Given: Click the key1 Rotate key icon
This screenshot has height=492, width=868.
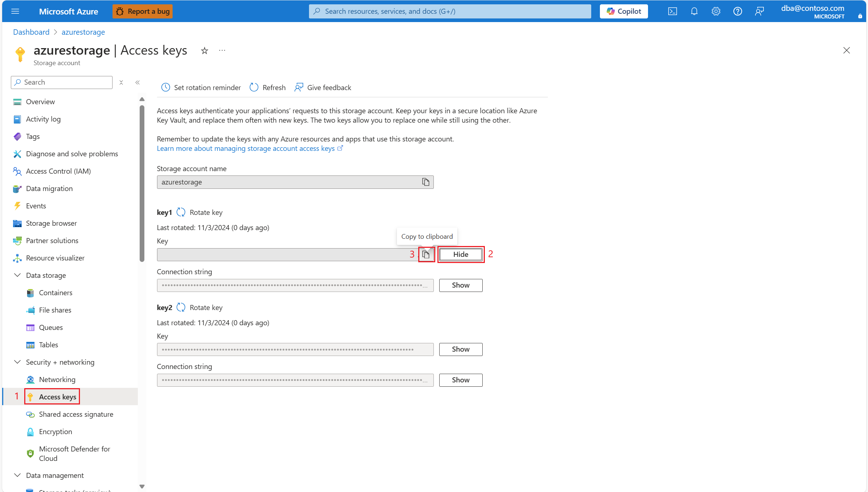Looking at the screenshot, I should 181,212.
